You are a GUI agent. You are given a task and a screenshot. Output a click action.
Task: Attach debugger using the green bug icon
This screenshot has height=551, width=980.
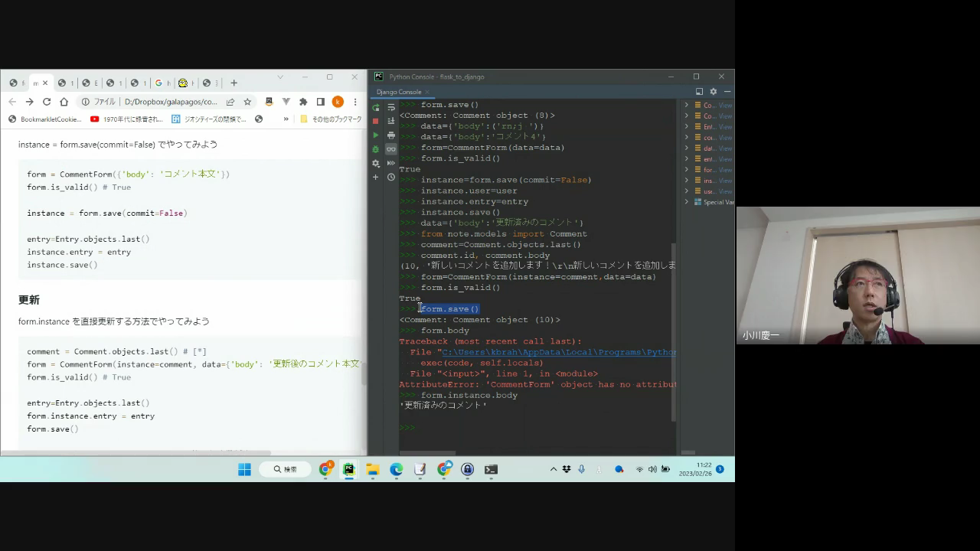pos(376,149)
